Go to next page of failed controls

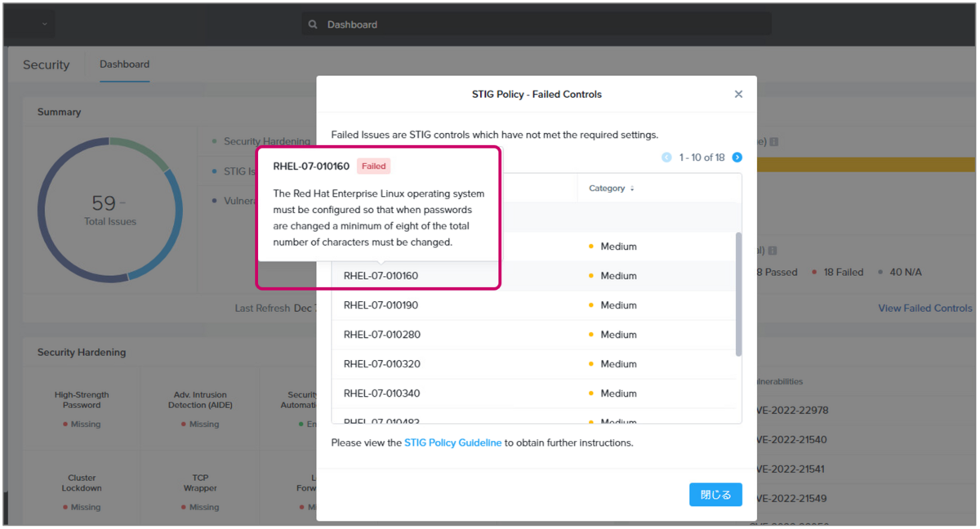(x=737, y=158)
